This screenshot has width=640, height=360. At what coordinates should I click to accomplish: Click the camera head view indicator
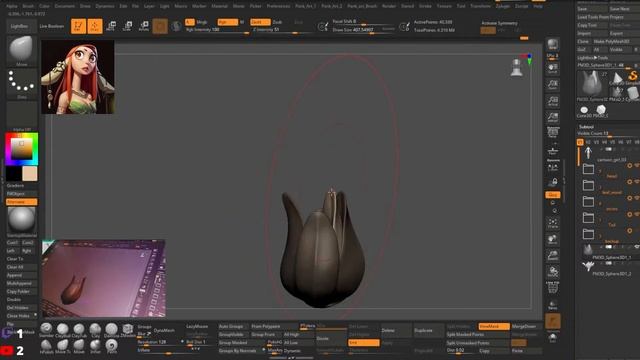pyautogui.click(x=517, y=68)
